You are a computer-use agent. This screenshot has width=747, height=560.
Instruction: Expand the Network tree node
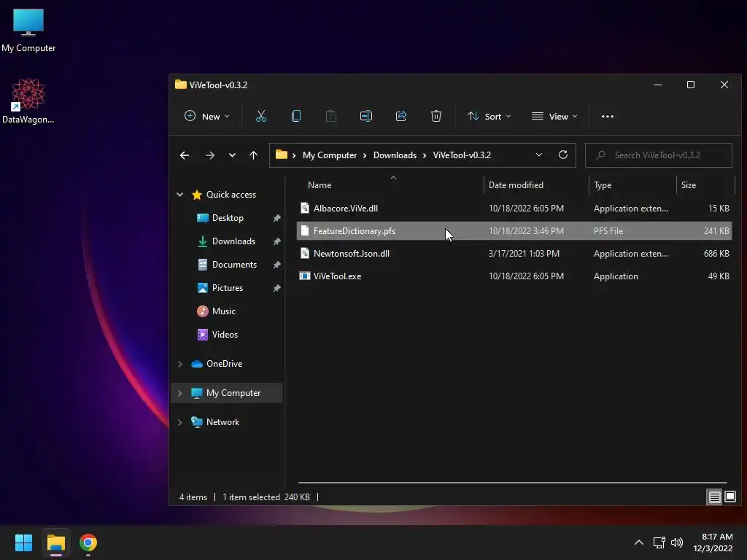(x=179, y=422)
